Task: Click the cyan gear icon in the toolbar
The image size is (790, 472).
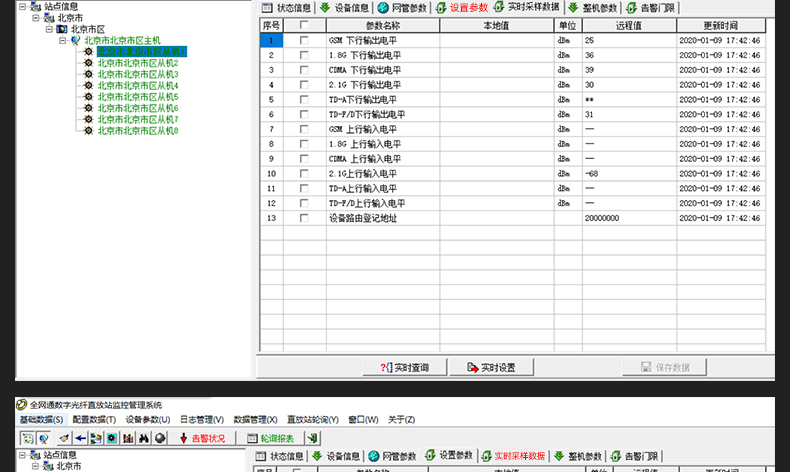Action: tap(112, 438)
